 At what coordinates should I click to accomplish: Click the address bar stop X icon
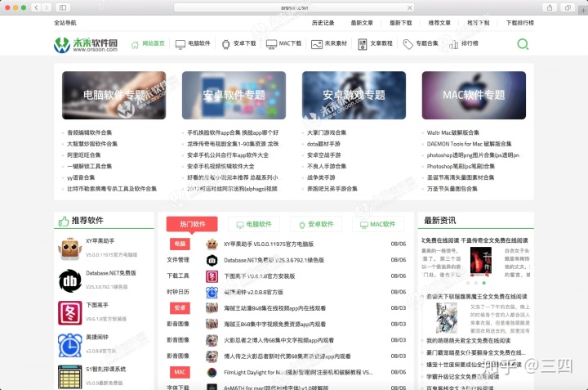pos(409,7)
